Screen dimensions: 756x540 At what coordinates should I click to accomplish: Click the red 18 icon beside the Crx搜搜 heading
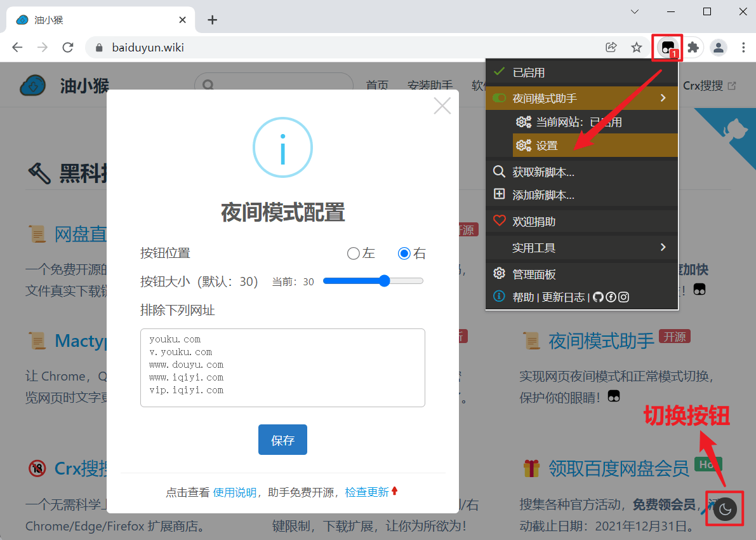pyautogui.click(x=37, y=468)
